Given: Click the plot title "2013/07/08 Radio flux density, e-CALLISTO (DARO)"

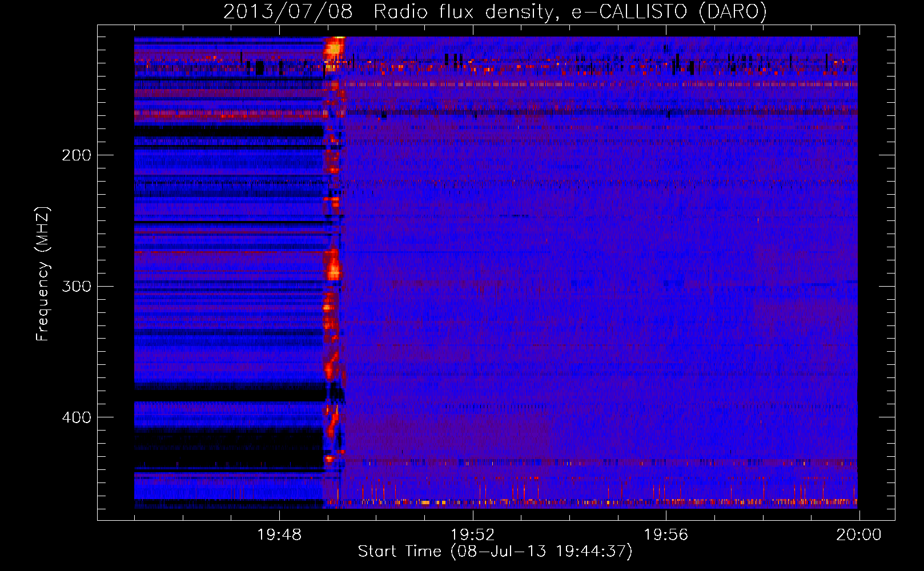Looking at the screenshot, I should [495, 11].
